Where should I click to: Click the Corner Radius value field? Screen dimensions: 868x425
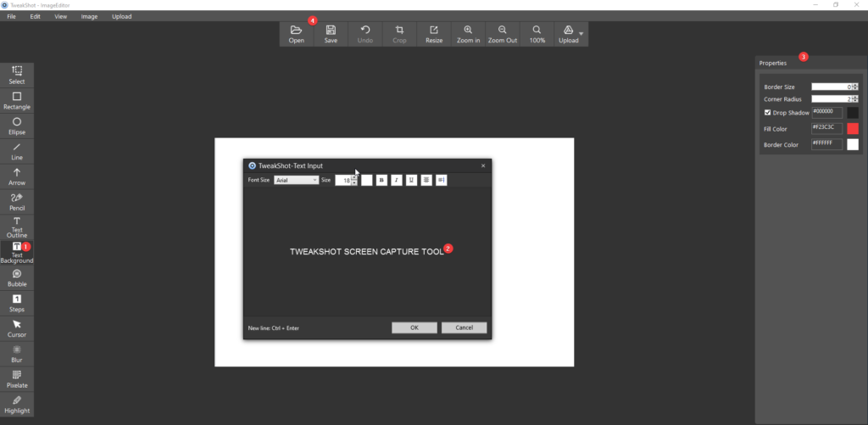(832, 99)
